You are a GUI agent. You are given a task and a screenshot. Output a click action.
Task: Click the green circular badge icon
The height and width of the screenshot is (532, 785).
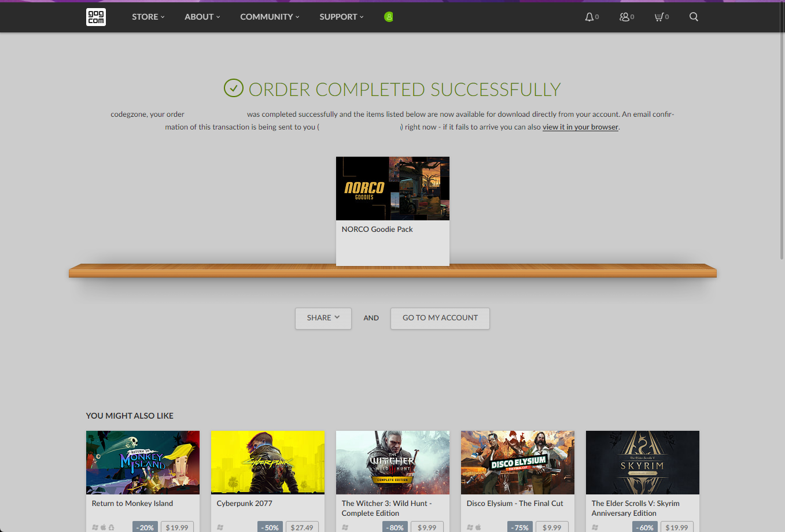(x=389, y=17)
